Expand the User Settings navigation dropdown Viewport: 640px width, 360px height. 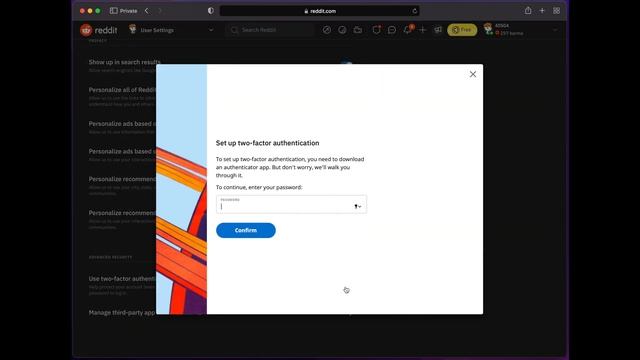coord(211,30)
